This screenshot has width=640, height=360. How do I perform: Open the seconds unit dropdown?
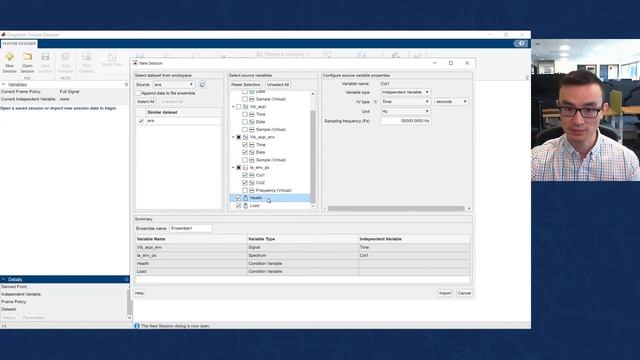coord(451,102)
